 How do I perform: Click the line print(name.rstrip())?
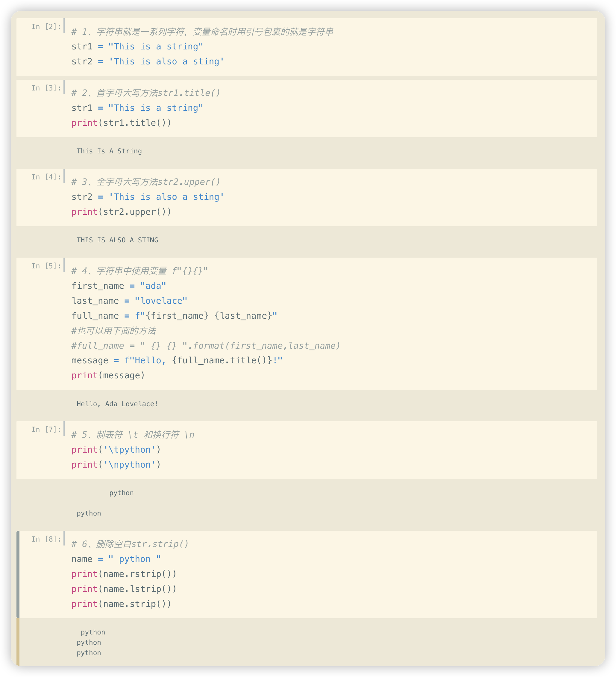point(124,574)
